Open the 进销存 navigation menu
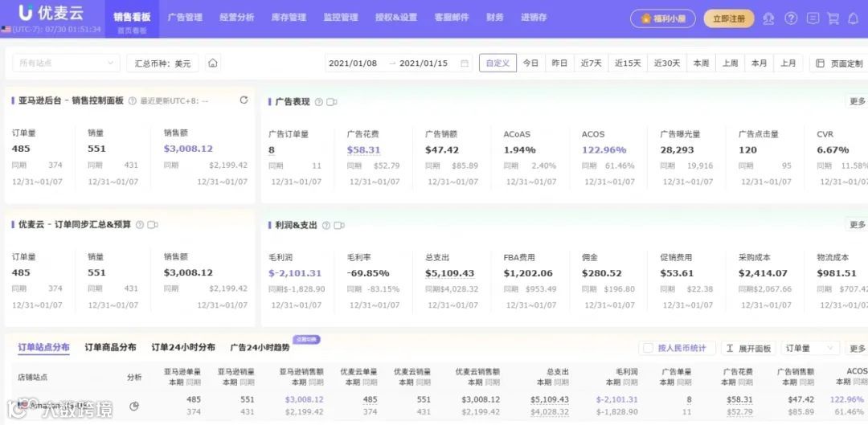The height and width of the screenshot is (425, 868). [x=534, y=17]
